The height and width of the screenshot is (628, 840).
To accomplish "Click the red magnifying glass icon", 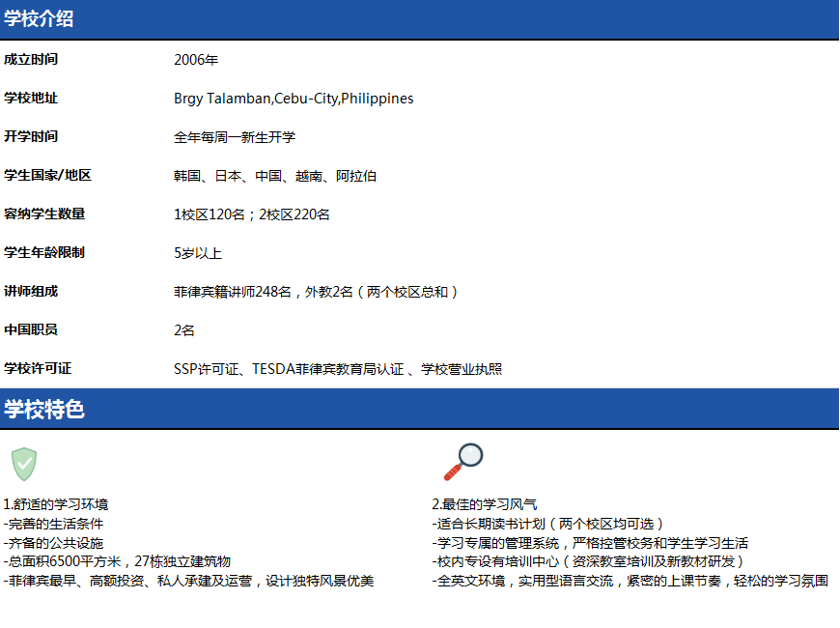I will [462, 462].
